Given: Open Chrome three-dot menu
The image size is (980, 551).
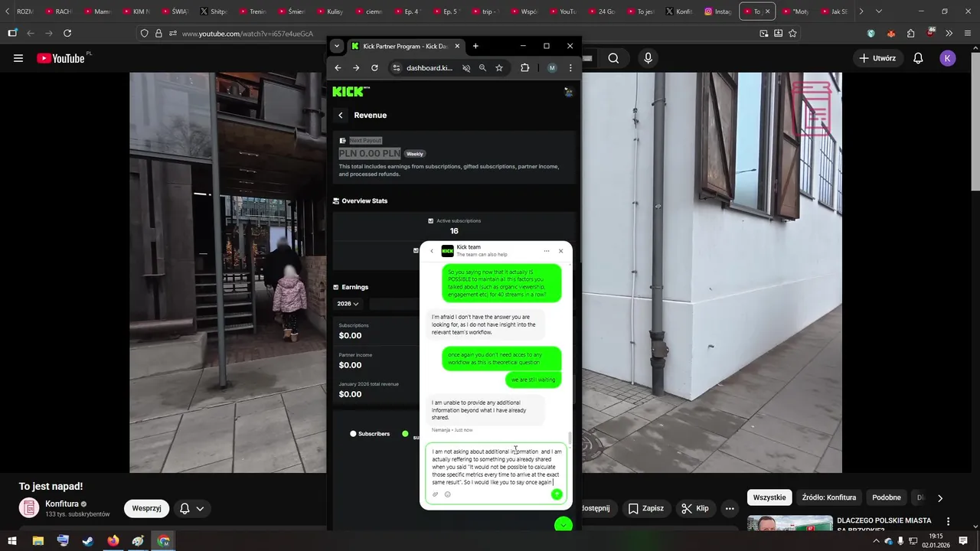Looking at the screenshot, I should click(570, 68).
